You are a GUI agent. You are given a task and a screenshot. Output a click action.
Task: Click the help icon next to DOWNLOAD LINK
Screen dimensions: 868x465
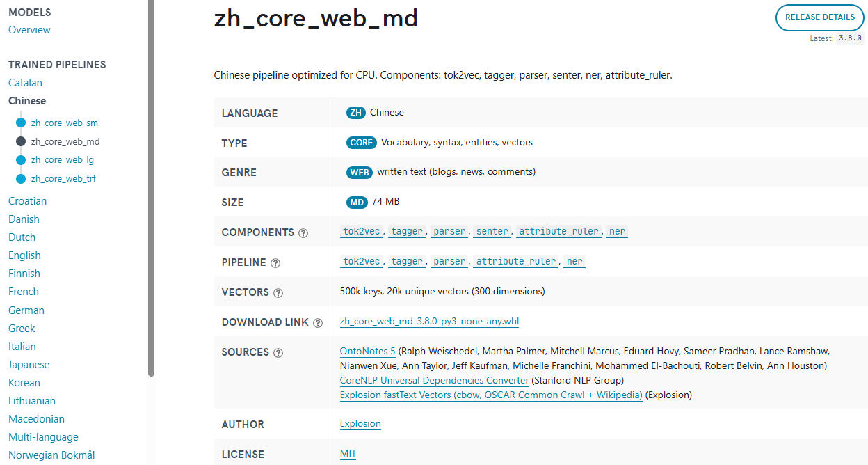pos(318,323)
